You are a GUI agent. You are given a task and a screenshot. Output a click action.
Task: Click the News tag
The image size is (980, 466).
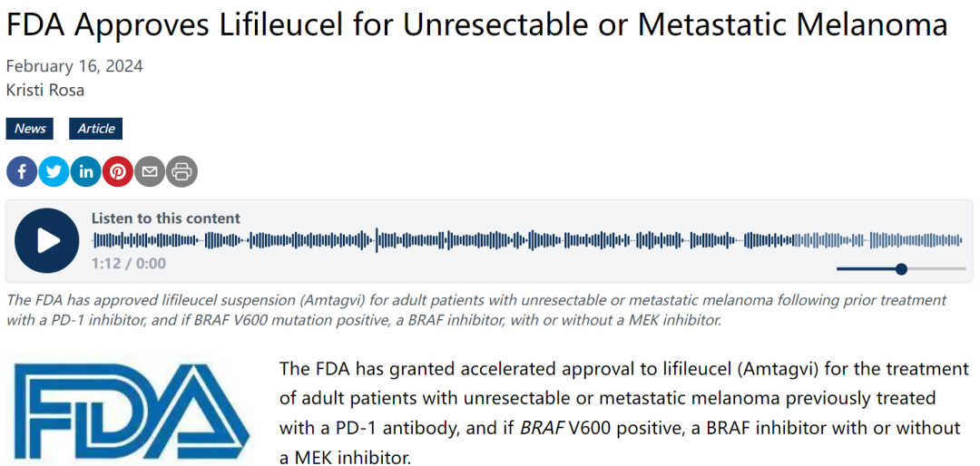(x=30, y=129)
